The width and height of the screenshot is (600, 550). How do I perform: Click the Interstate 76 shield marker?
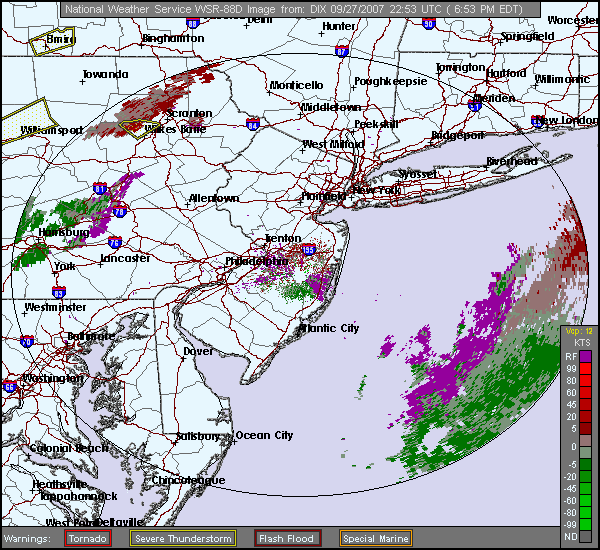(114, 242)
